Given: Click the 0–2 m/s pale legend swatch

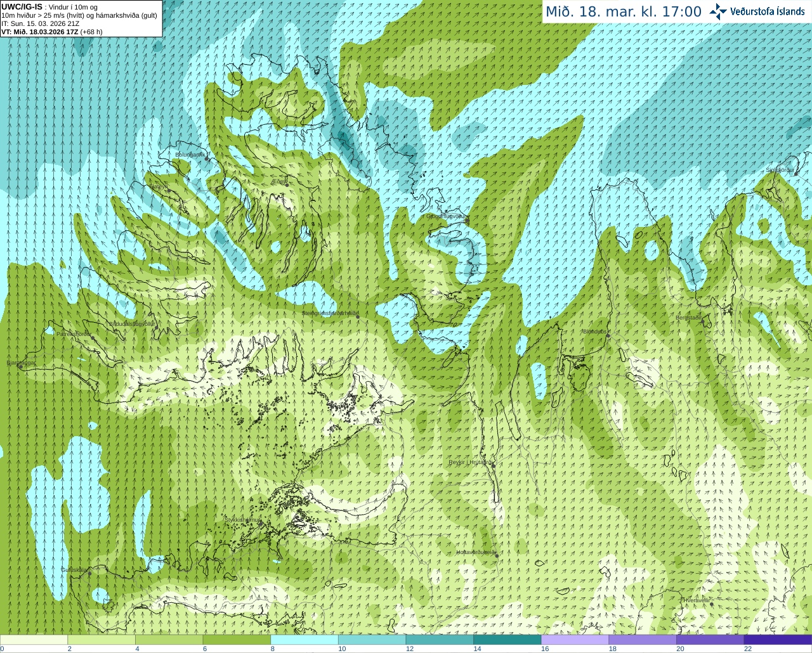Looking at the screenshot, I should tap(34, 640).
